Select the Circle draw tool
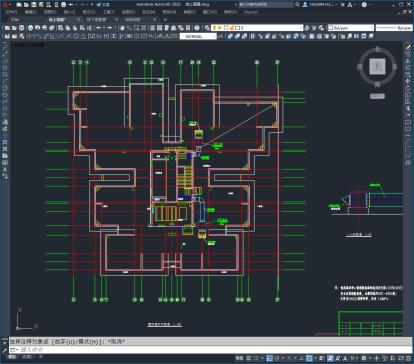 click(5, 88)
